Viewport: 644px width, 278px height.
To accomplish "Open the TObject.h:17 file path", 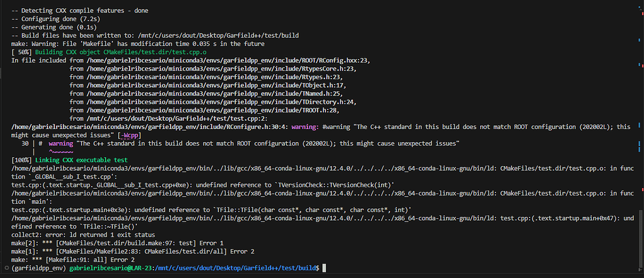I will click(x=215, y=86).
